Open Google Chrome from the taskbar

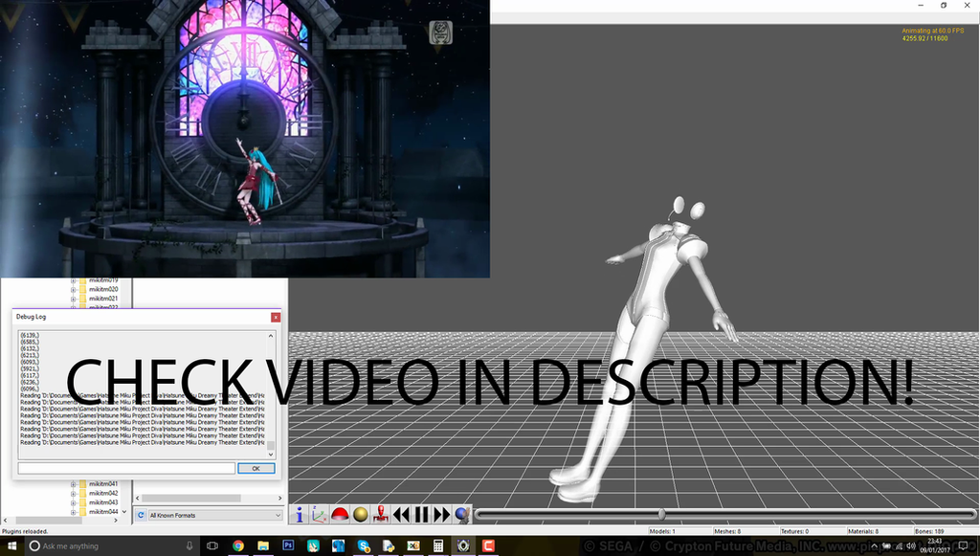pyautogui.click(x=238, y=545)
